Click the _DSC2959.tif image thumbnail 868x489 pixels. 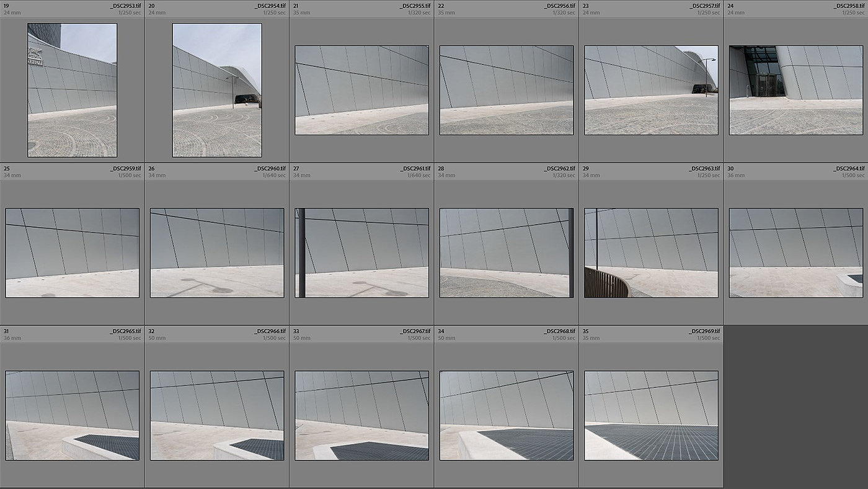tap(72, 253)
